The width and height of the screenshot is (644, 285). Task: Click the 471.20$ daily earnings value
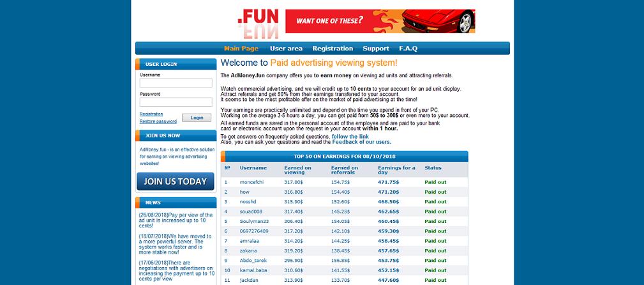click(x=389, y=192)
